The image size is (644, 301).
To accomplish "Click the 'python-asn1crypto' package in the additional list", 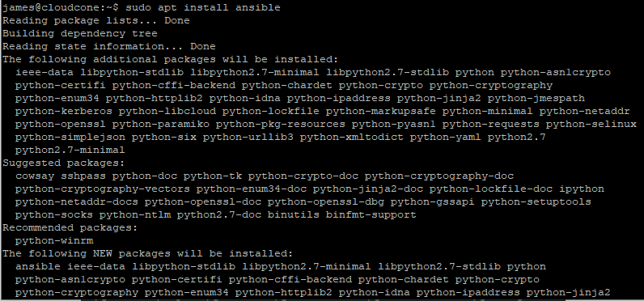I will (x=555, y=72).
